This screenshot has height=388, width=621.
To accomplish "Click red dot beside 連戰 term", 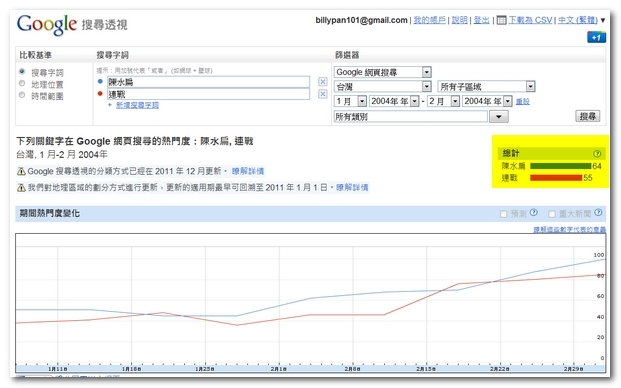I will (100, 93).
